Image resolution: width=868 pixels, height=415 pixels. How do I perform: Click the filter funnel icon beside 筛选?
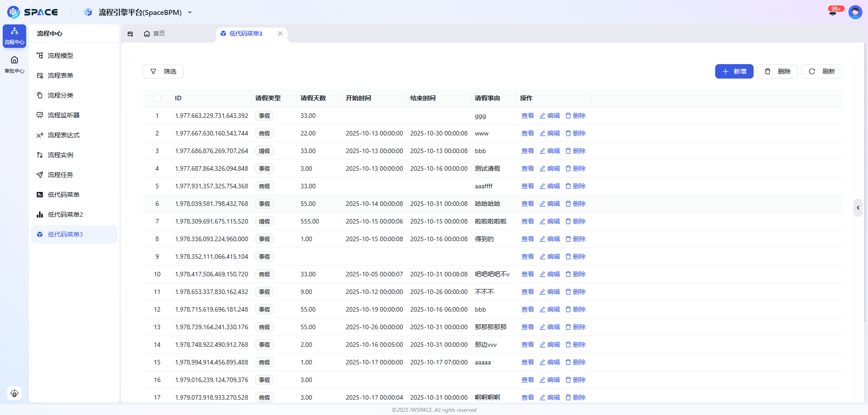152,71
